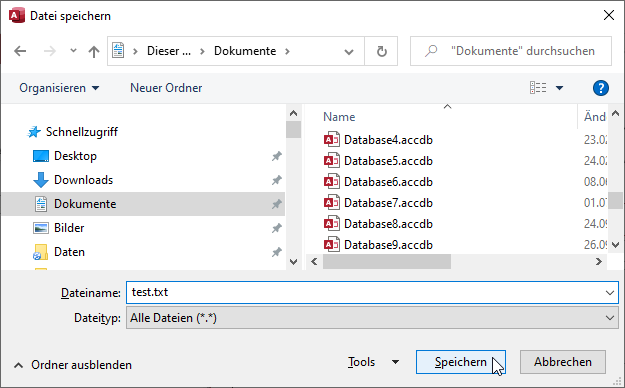Open the Dateityp combo box
Screen dimensions: 625x388
tap(372, 318)
